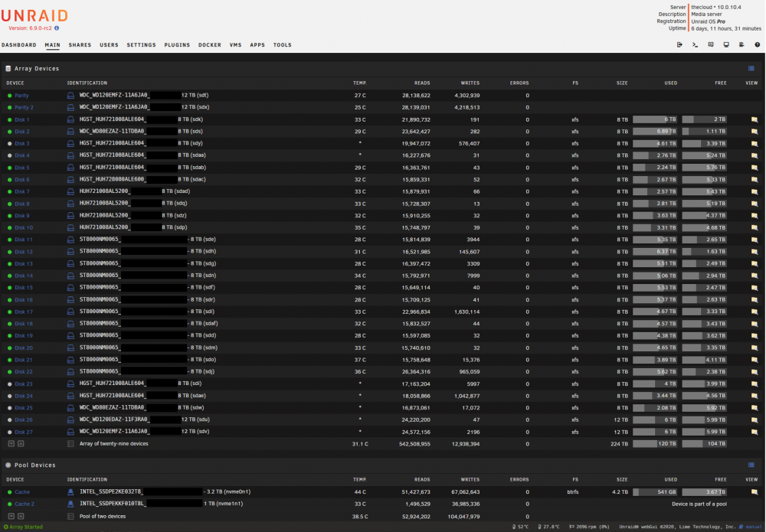The width and height of the screenshot is (766, 532).
Task: Open the system info monitor icon
Action: tap(726, 44)
